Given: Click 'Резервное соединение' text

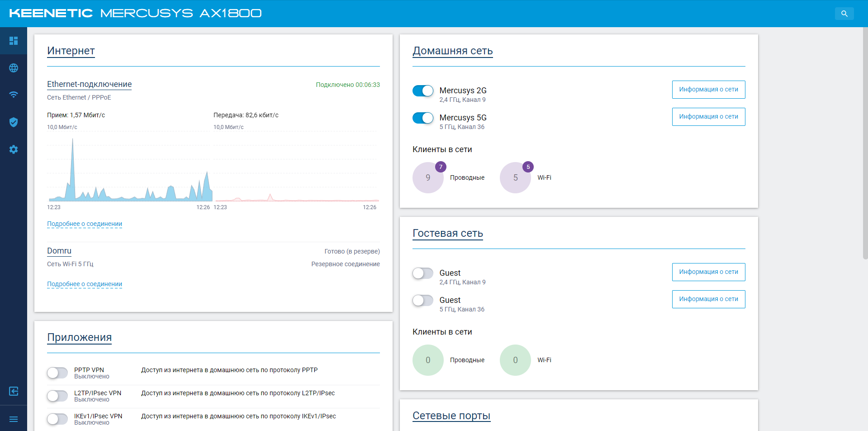Looking at the screenshot, I should coord(346,264).
